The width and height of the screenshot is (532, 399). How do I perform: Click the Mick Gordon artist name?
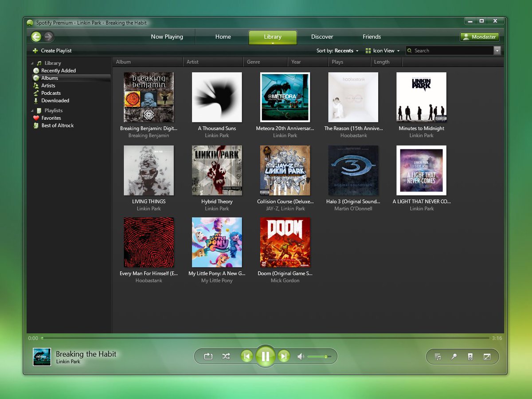(x=285, y=281)
